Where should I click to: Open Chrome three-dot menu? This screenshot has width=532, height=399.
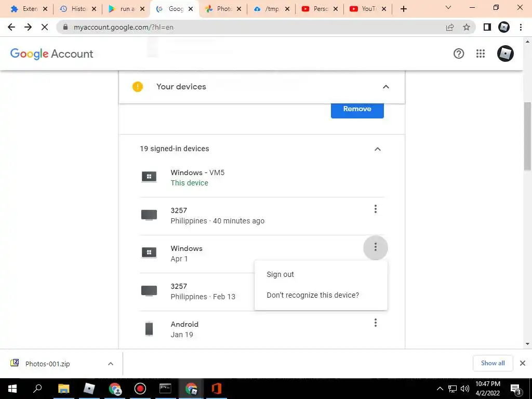pos(521,27)
